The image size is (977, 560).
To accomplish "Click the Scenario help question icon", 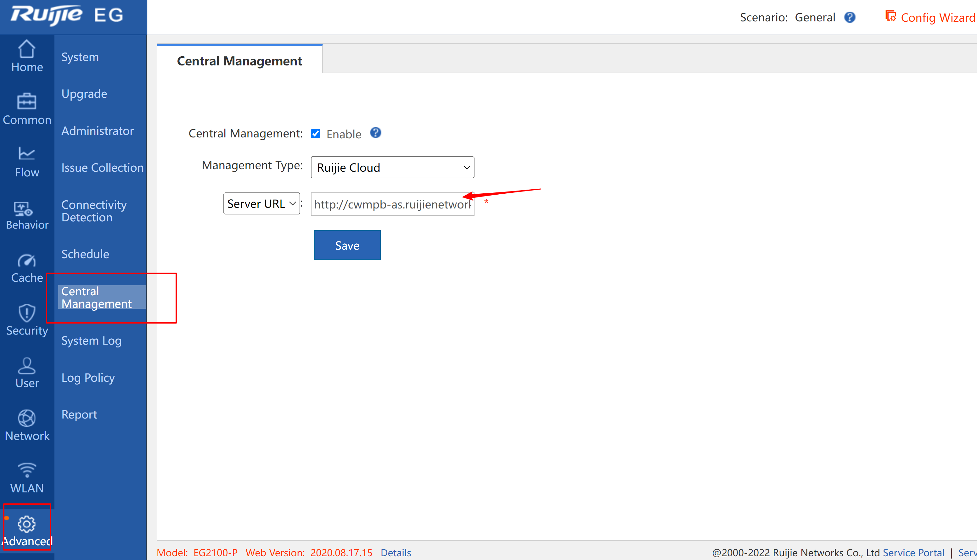I will [x=850, y=17].
